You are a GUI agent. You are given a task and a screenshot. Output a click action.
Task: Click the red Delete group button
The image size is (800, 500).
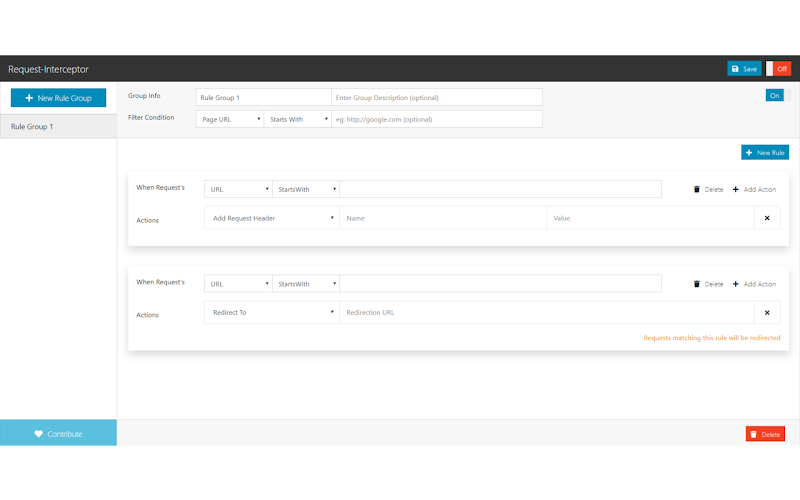[x=765, y=434]
